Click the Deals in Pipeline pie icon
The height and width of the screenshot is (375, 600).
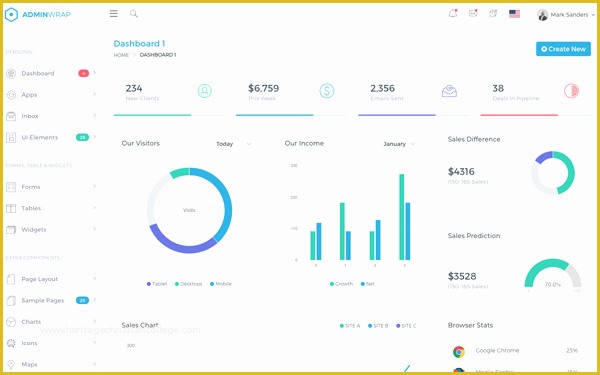tap(571, 91)
